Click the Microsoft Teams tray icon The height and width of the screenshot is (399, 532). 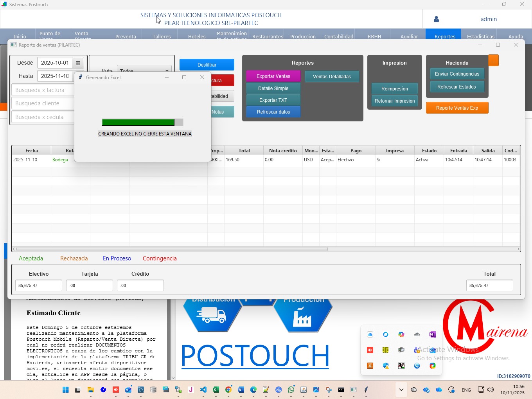coord(417,350)
